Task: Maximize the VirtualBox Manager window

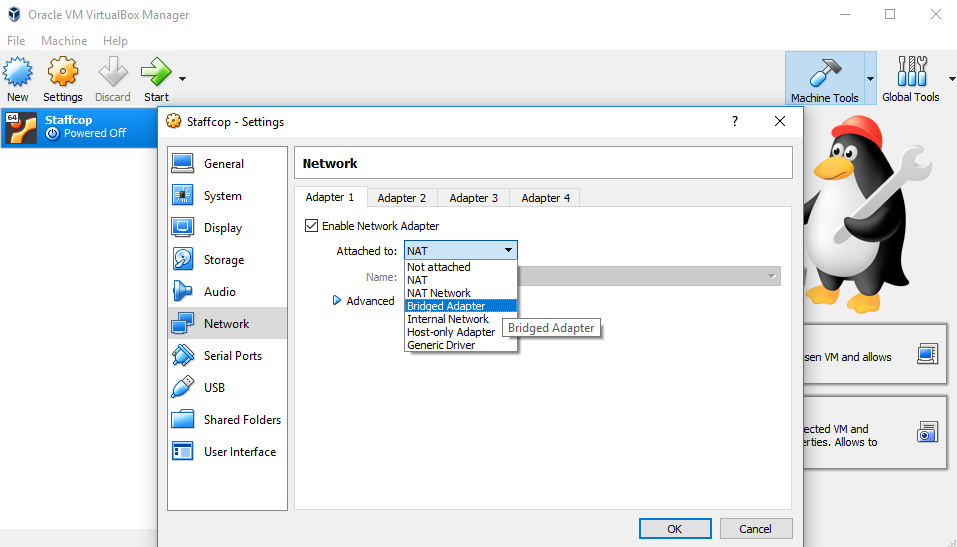Action: (x=890, y=14)
